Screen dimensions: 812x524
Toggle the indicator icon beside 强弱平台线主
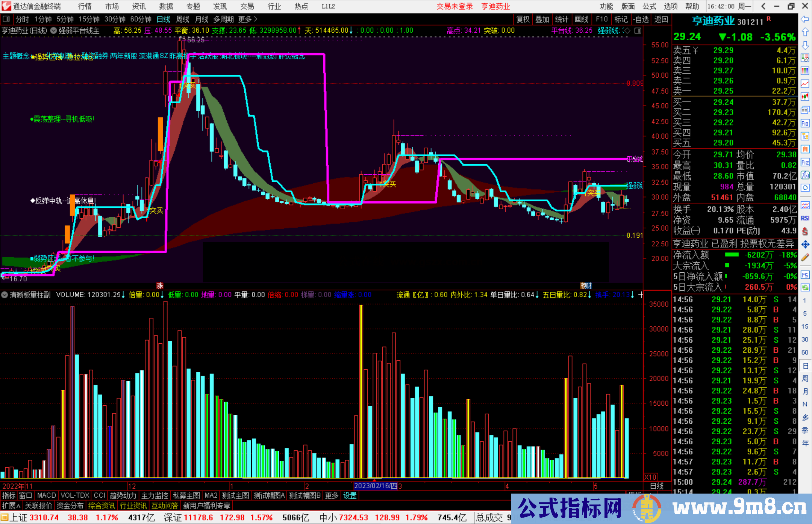[54, 30]
